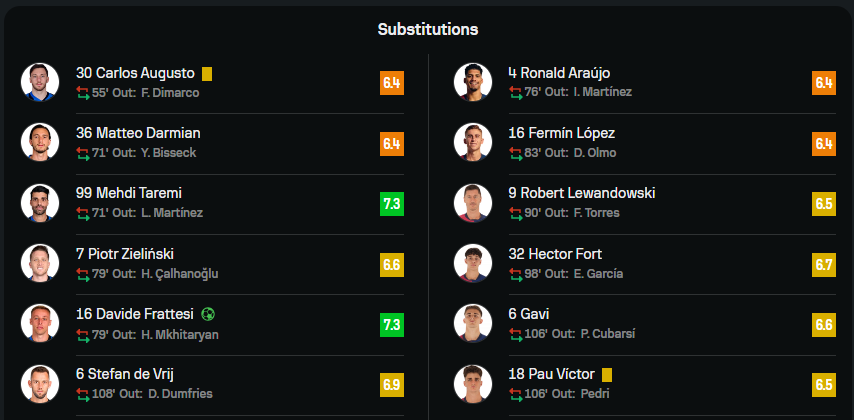Click substitution arrows icon under Ronald Araújo
Viewport: 854px width, 420px height.
tap(515, 92)
